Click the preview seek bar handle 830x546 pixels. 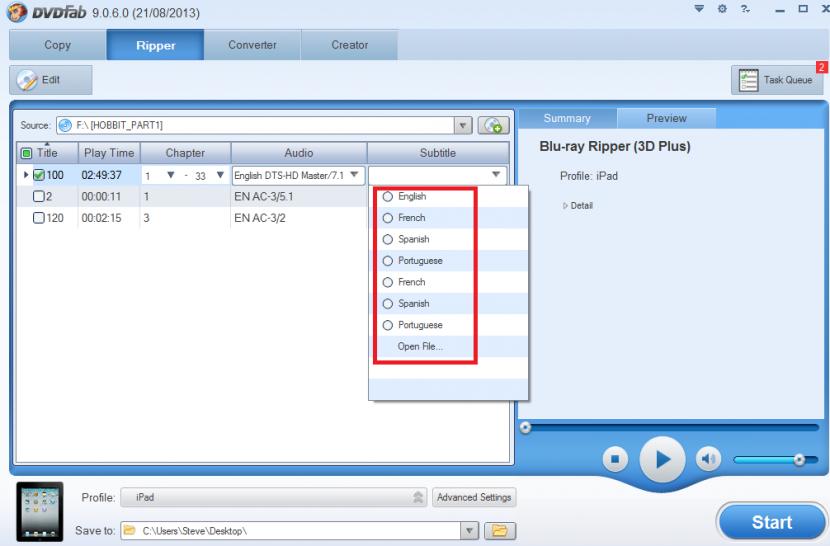click(x=525, y=427)
